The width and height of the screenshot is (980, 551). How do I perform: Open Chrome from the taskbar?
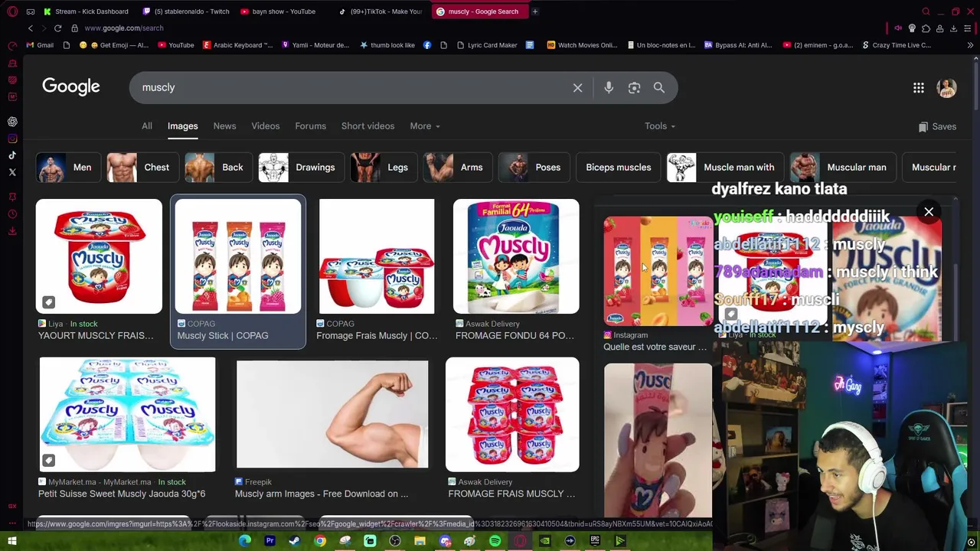pyautogui.click(x=320, y=541)
